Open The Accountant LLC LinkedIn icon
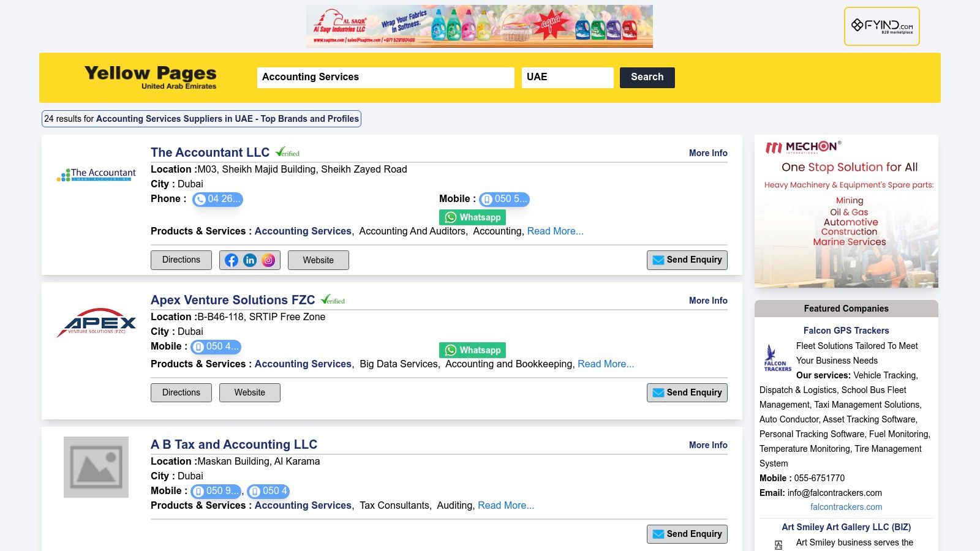980x551 pixels. 250,260
